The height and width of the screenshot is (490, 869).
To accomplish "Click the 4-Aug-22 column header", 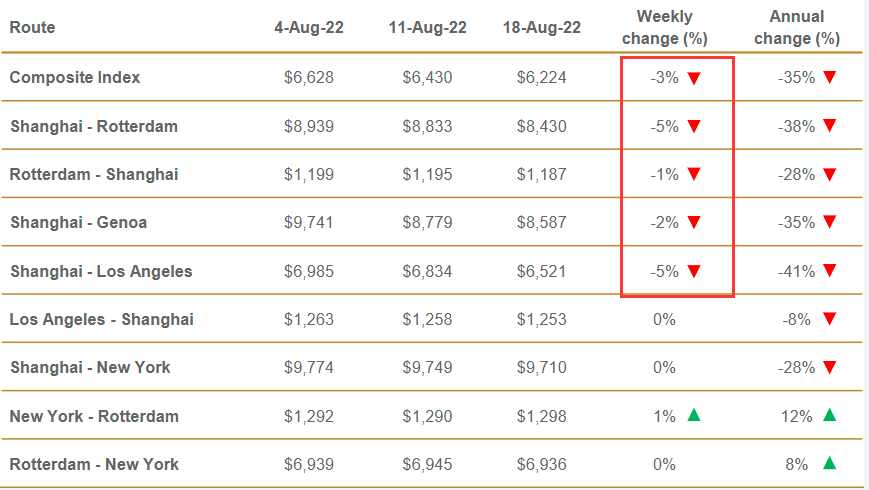I will pyautogui.click(x=309, y=28).
